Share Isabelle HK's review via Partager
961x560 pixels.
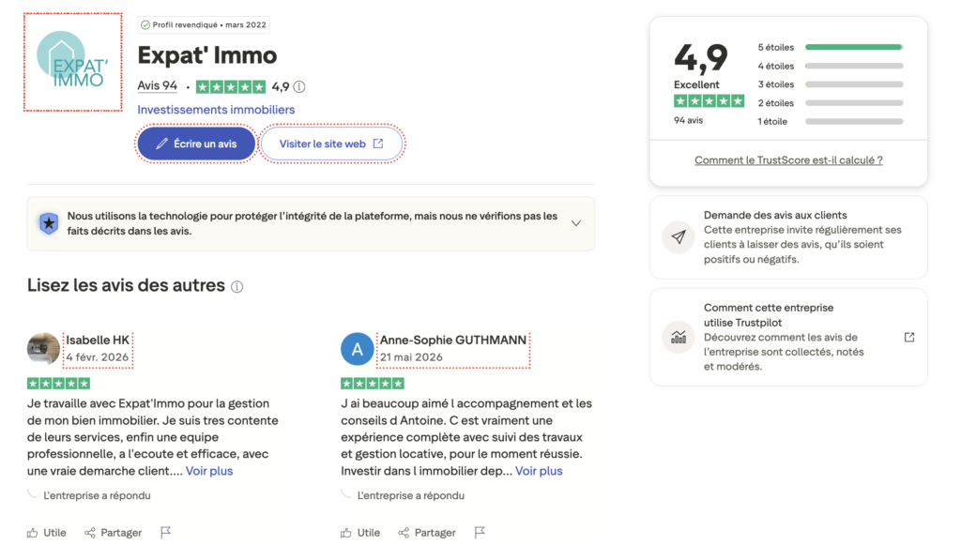pyautogui.click(x=114, y=533)
